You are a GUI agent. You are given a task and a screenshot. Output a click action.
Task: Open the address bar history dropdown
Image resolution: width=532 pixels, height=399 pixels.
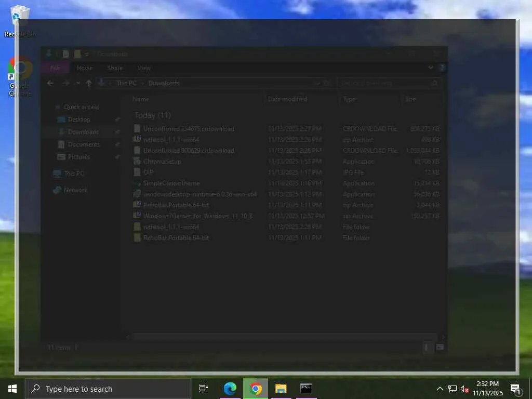coord(317,83)
